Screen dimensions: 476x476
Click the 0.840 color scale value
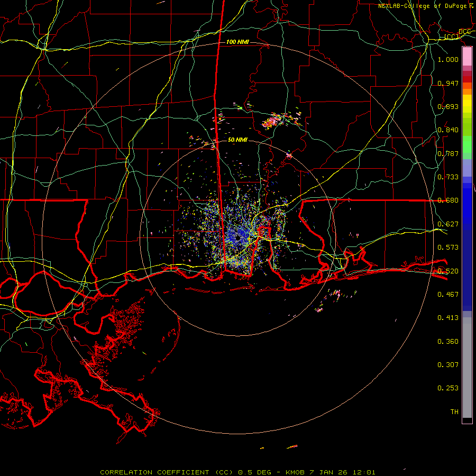[448, 130]
